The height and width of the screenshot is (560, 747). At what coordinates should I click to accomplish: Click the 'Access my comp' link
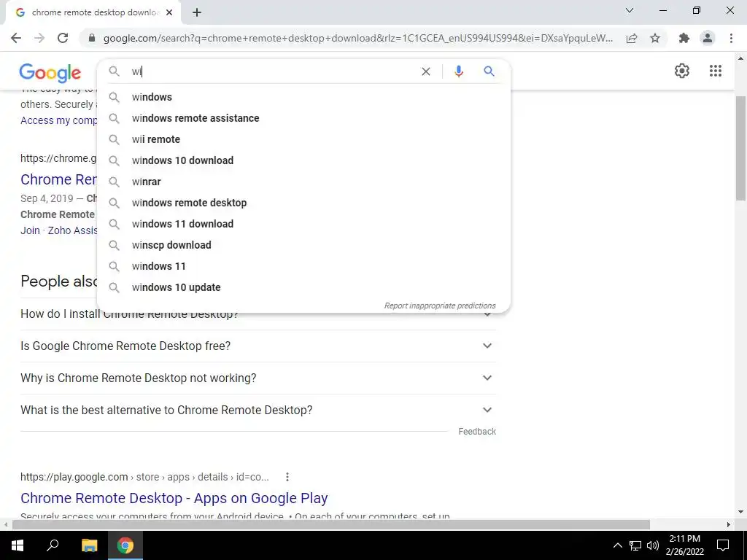click(58, 120)
